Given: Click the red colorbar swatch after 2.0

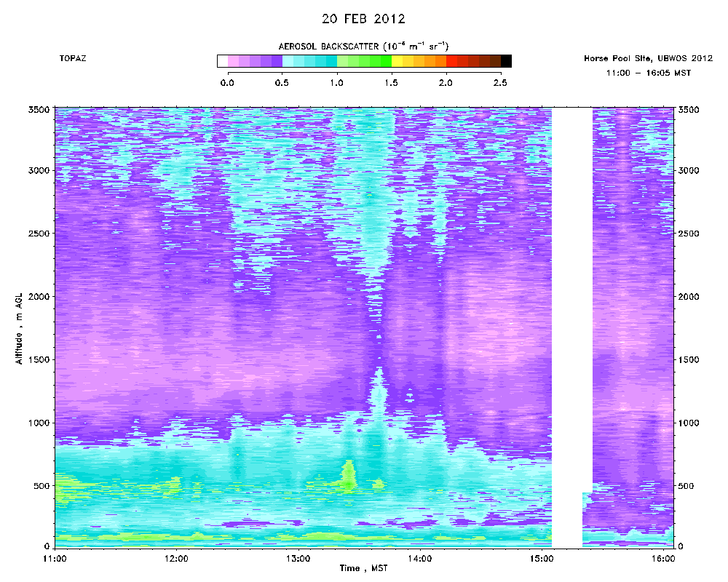Looking at the screenshot, I should point(452,61).
